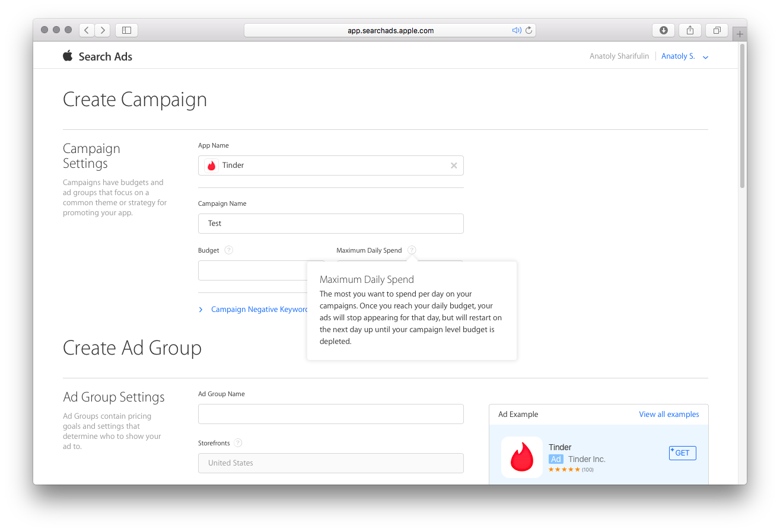780x532 pixels.
Task: Open a new tab with plus button
Action: tap(739, 34)
